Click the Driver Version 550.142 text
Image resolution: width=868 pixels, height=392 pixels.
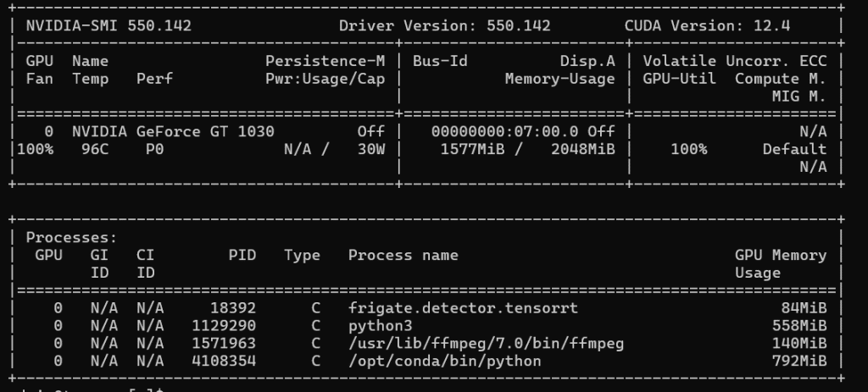444,25
